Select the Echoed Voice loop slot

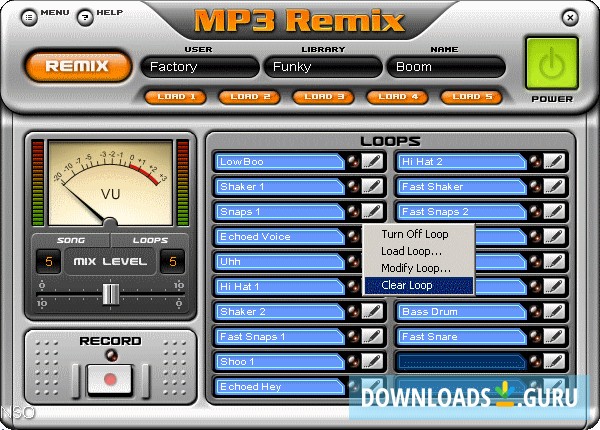pyautogui.click(x=280, y=236)
